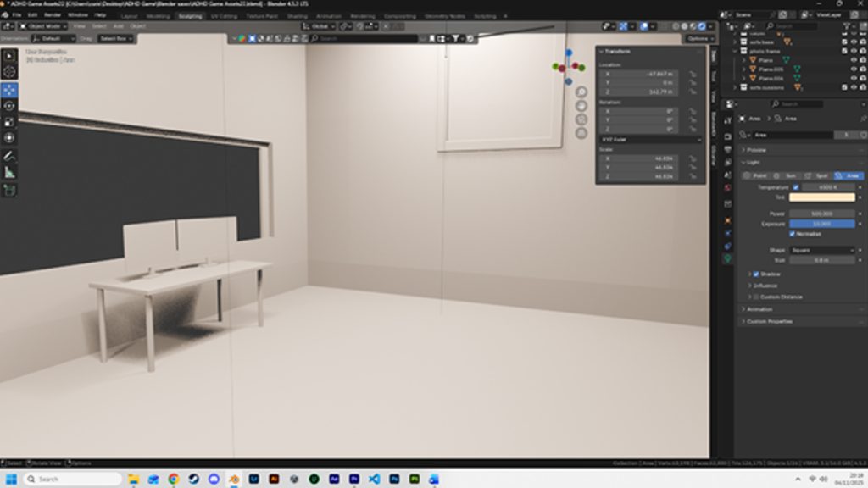Select the Move tool in left toolbar
The height and width of the screenshot is (488, 868).
[x=9, y=89]
